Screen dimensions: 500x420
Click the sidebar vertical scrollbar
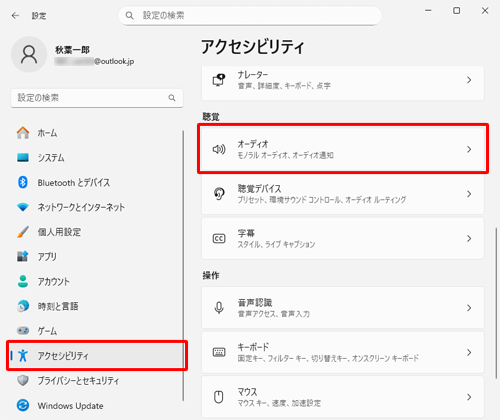tap(183, 266)
